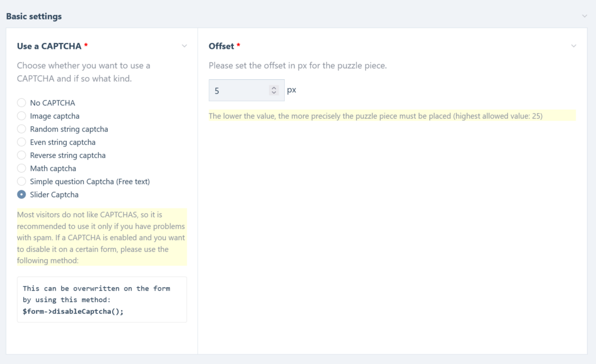The width and height of the screenshot is (596, 364).
Task: Collapse the Basic settings section chevron
Action: click(x=585, y=16)
